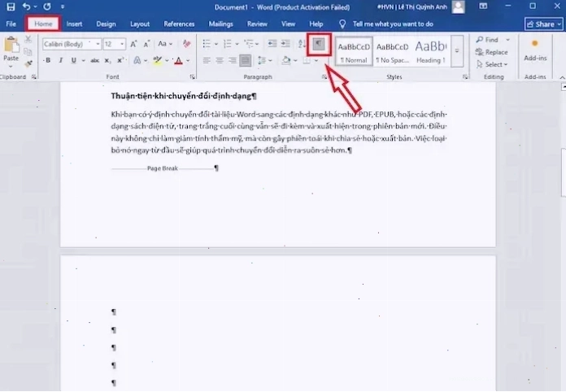Viewport: 566px width, 392px height.
Task: Cut selection with scissors icon
Action: tap(28, 39)
